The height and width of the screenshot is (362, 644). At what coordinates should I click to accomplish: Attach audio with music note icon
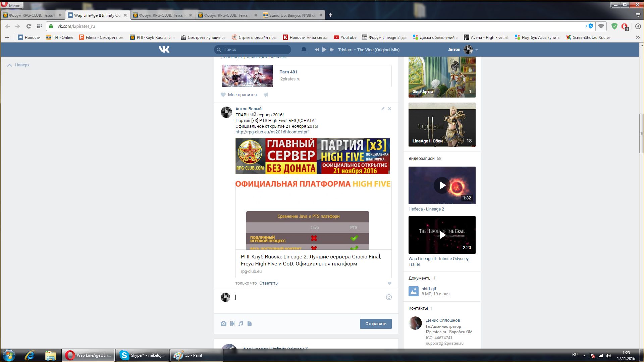pos(241,323)
